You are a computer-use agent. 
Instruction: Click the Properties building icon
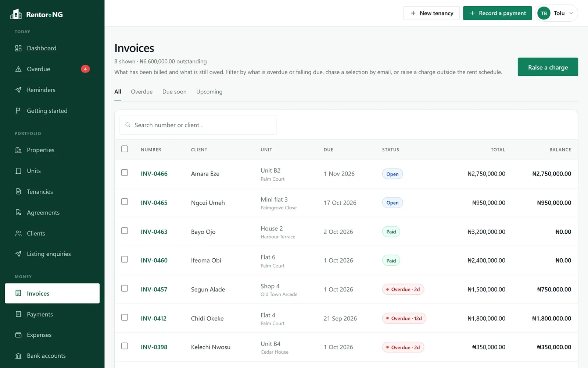(18, 150)
